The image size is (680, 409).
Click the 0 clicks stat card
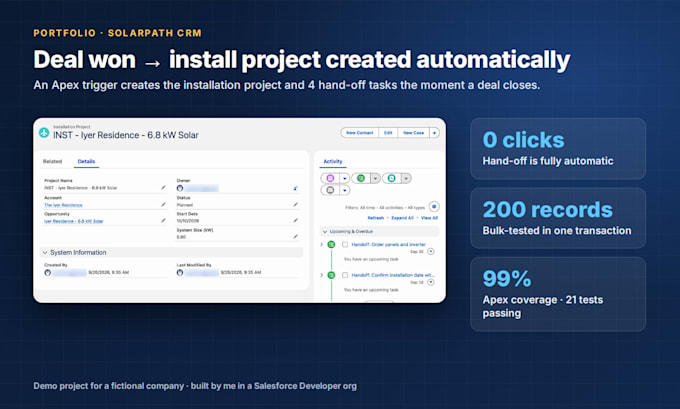tap(558, 149)
